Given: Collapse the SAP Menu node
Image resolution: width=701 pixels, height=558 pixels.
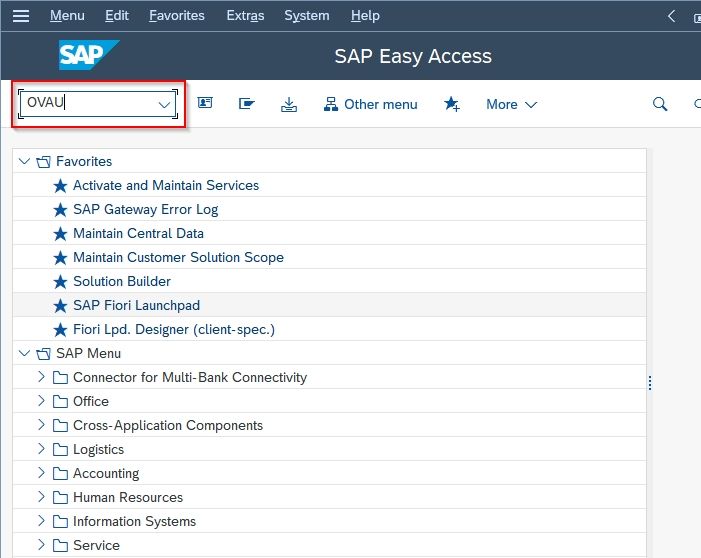Looking at the screenshot, I should click(x=24, y=353).
